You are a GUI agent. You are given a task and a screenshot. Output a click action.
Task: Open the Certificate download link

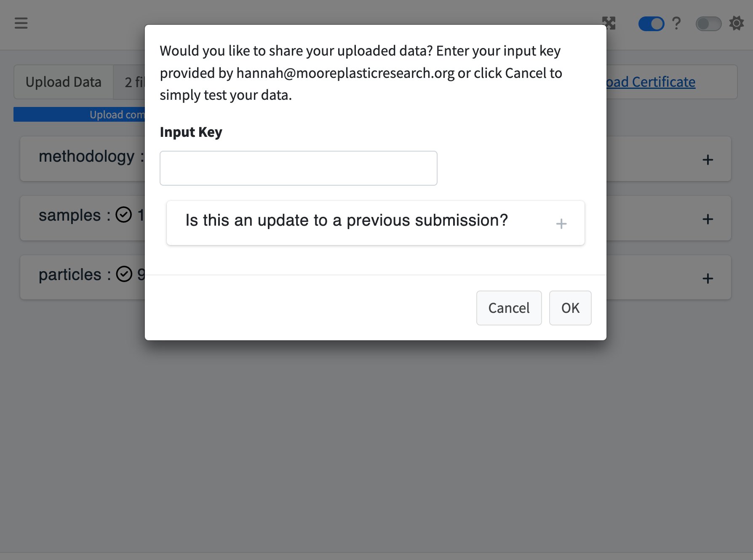pos(651,82)
